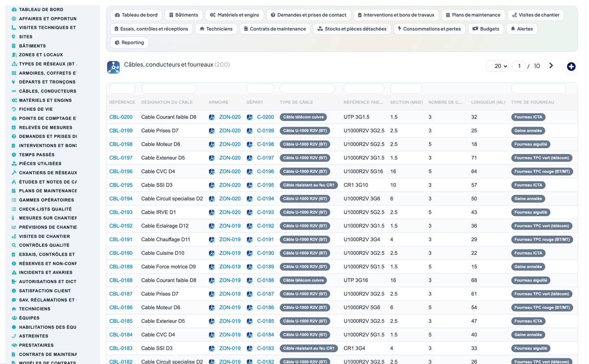Open Prestataires in sidebar
The height and width of the screenshot is (364, 589).
(36, 345)
